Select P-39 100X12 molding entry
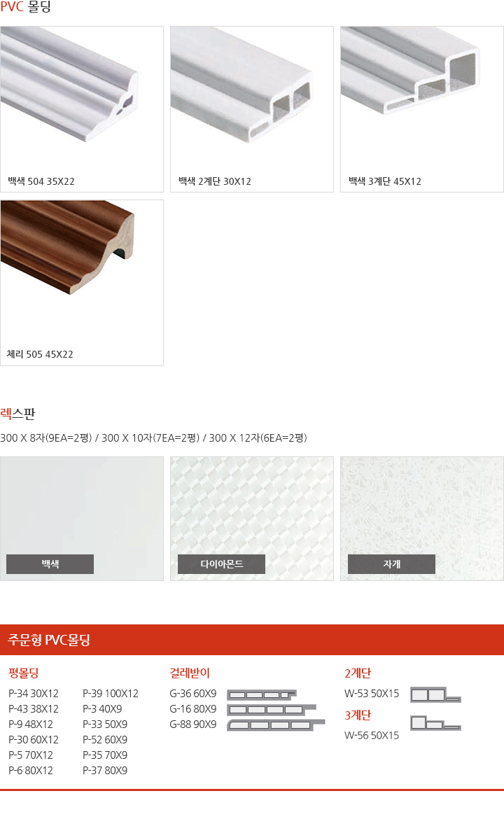The width and height of the screenshot is (504, 840). (111, 694)
